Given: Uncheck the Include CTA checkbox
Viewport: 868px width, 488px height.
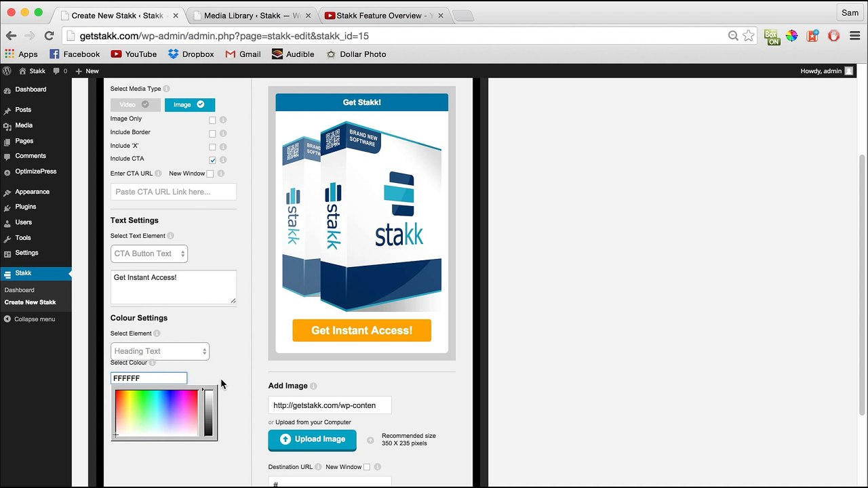Looking at the screenshot, I should 212,160.
